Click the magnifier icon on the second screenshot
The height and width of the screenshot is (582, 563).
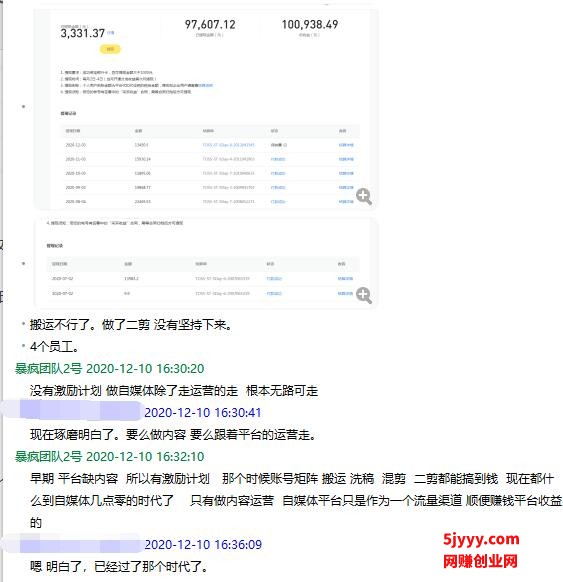364,295
